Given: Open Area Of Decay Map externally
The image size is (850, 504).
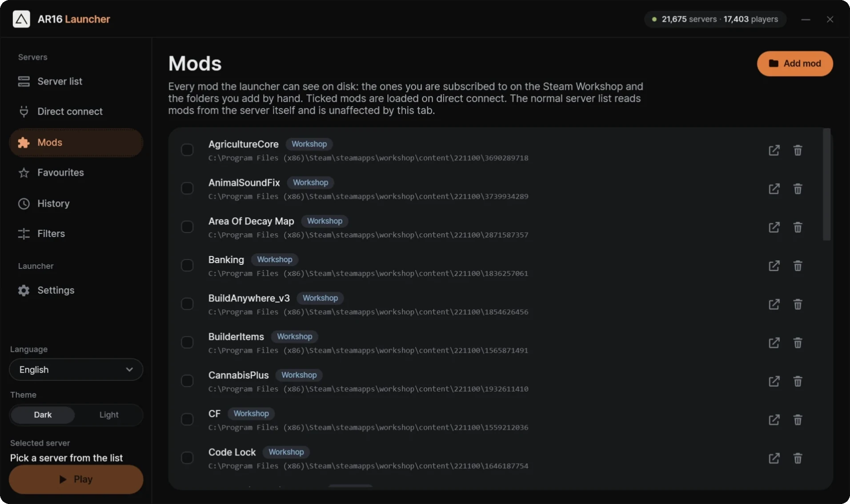Looking at the screenshot, I should click(x=774, y=227).
